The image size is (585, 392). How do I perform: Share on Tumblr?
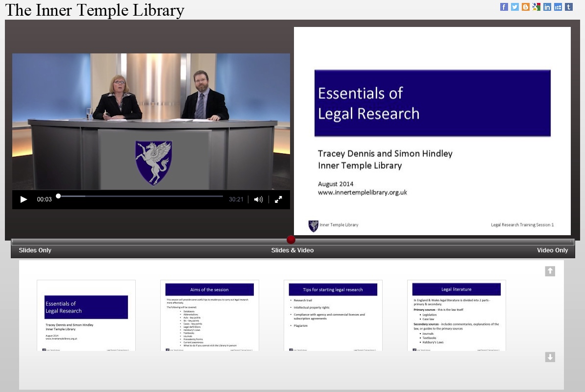click(x=568, y=7)
